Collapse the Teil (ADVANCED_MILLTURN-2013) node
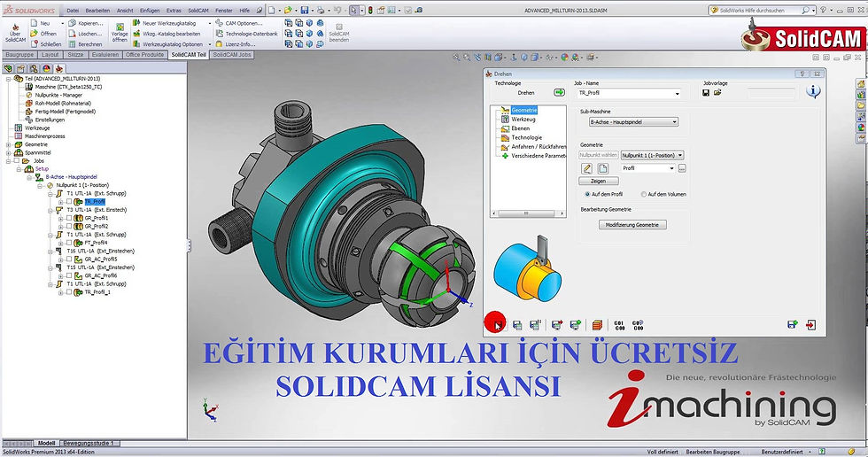This screenshot has width=868, height=457. (8, 79)
